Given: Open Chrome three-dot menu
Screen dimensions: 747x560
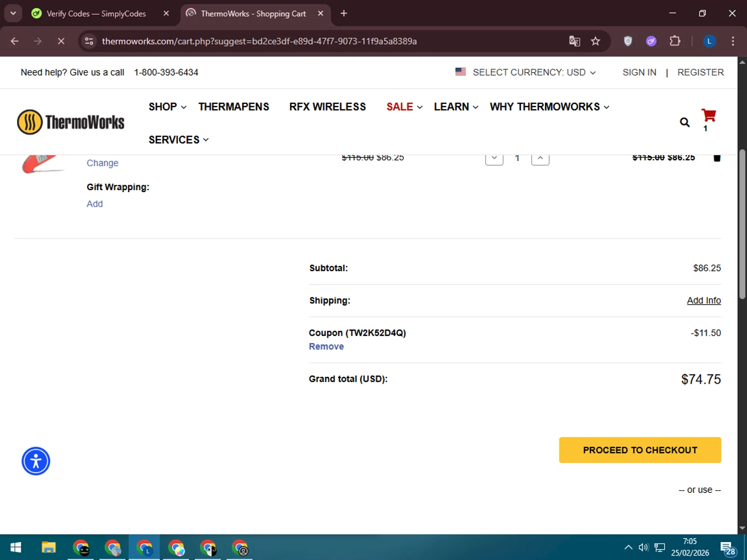Looking at the screenshot, I should click(x=733, y=41).
